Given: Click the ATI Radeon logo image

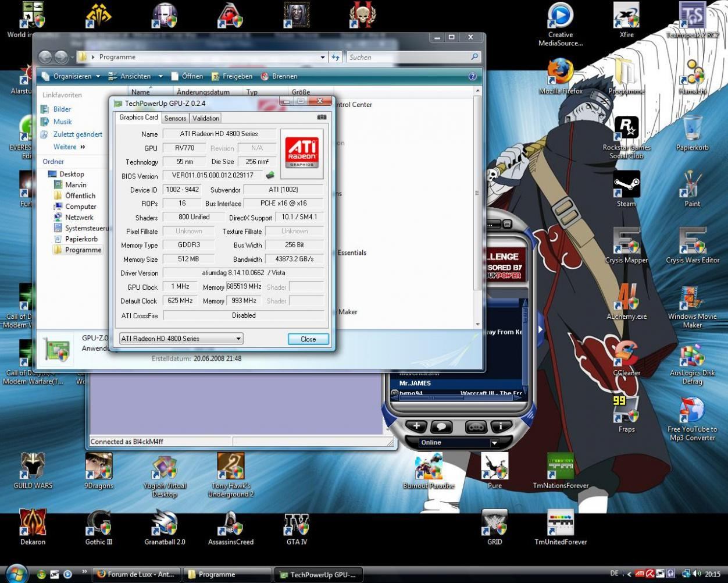Looking at the screenshot, I should point(302,153).
